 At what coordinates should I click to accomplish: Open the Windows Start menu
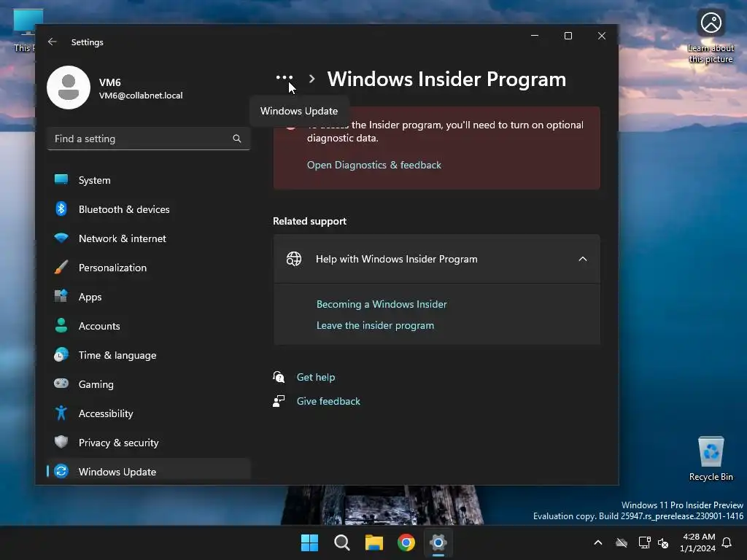tap(309, 542)
